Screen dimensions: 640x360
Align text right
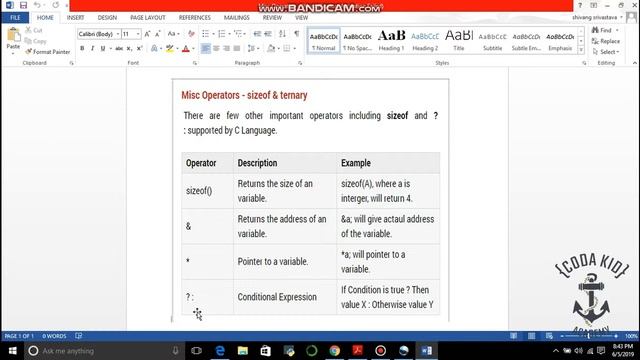coord(227,48)
